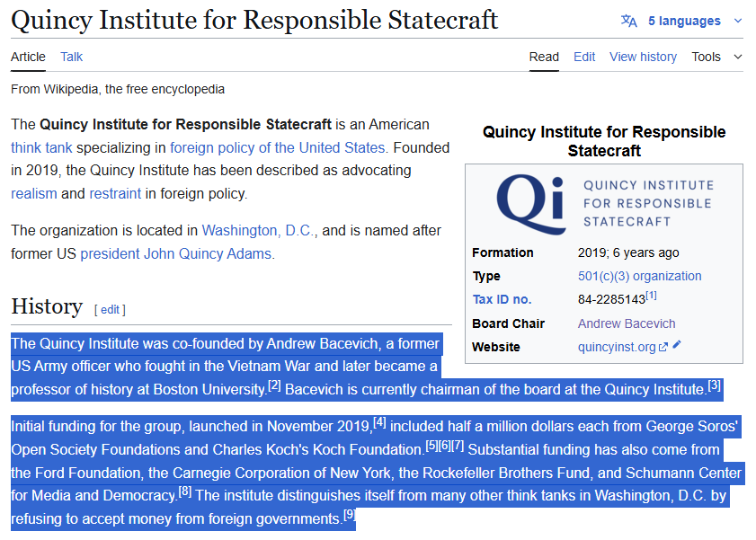This screenshot has width=756, height=540.
Task: Open citation [6] after Koch Foundation
Action: pyautogui.click(x=445, y=446)
